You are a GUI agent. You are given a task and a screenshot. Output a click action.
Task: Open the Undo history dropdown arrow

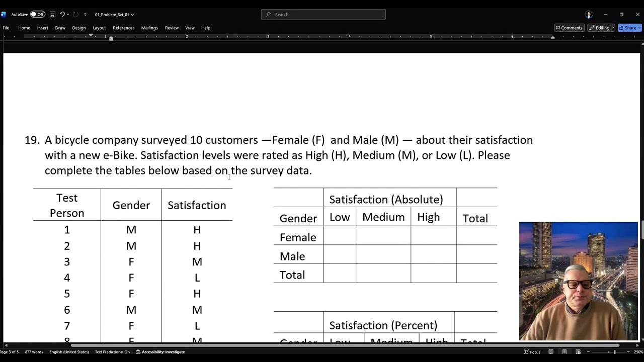coord(68,15)
